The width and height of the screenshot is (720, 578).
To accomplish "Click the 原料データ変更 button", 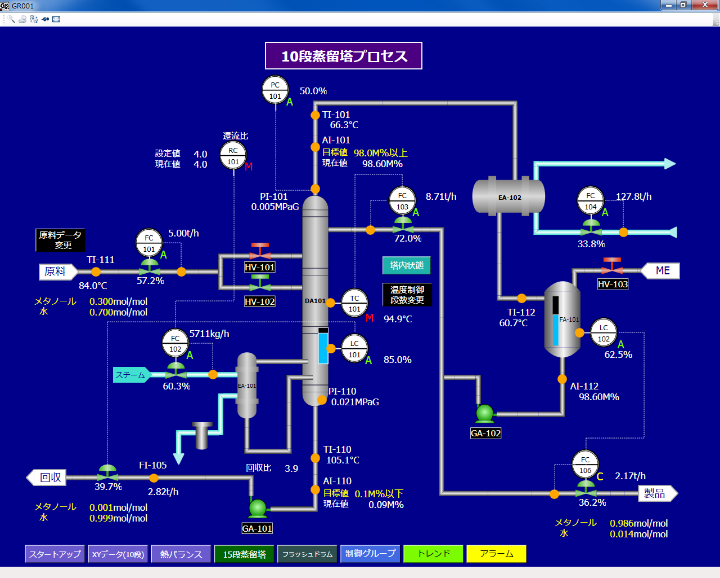I will coord(61,240).
